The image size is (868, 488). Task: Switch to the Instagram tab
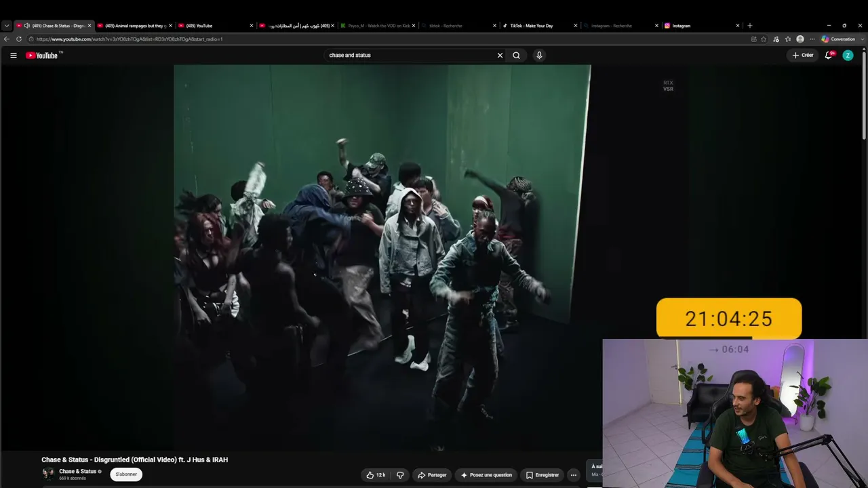coord(703,26)
